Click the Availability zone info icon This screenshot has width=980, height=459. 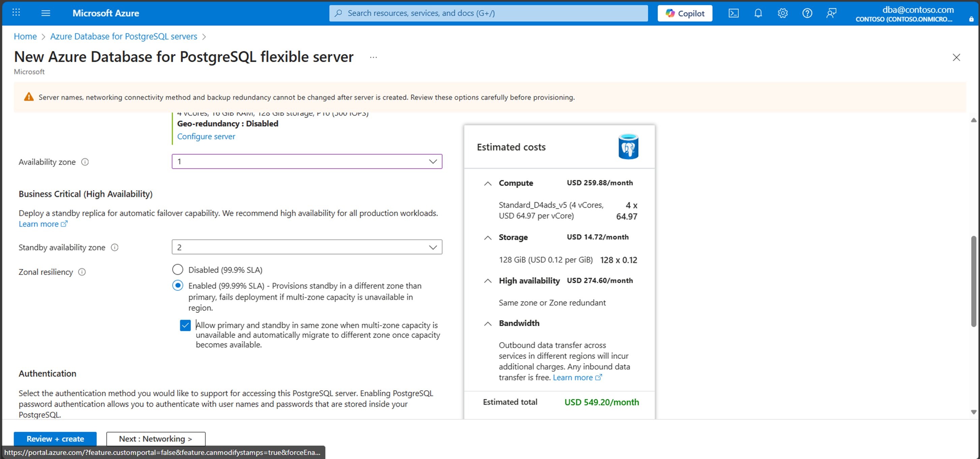click(x=85, y=162)
